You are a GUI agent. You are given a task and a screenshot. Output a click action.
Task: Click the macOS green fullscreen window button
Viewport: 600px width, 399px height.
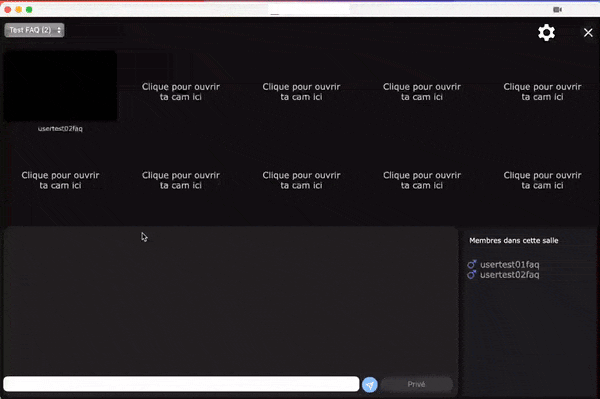pos(29,10)
